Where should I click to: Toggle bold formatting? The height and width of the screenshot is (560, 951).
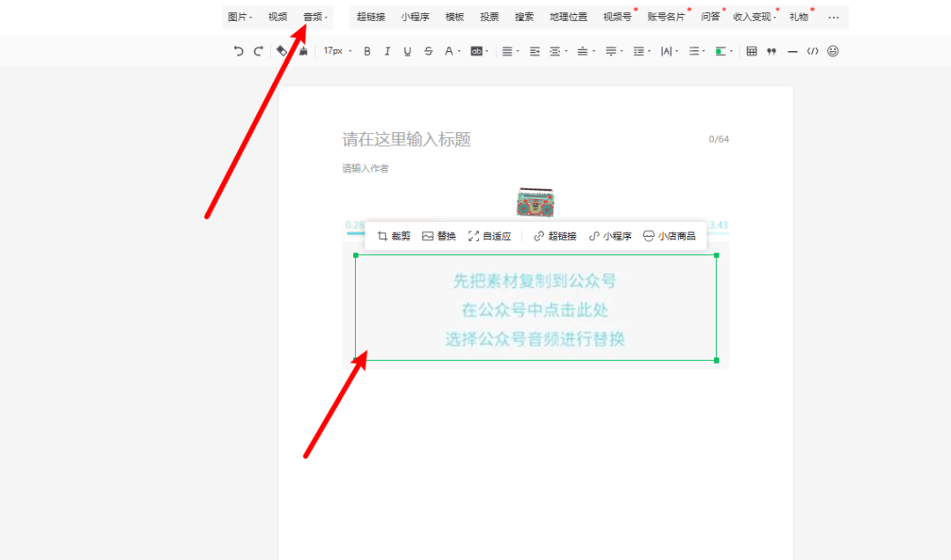[367, 51]
